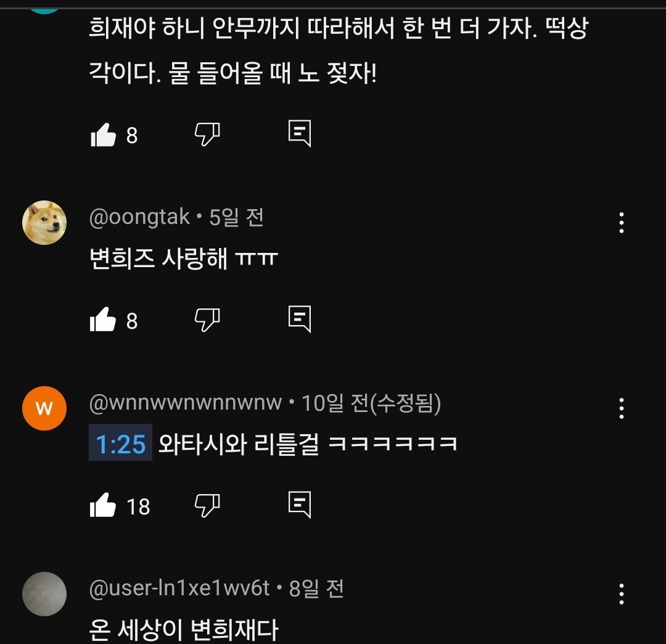Jump to timestamp 1:25 in video
The width and height of the screenshot is (666, 644).
121,443
